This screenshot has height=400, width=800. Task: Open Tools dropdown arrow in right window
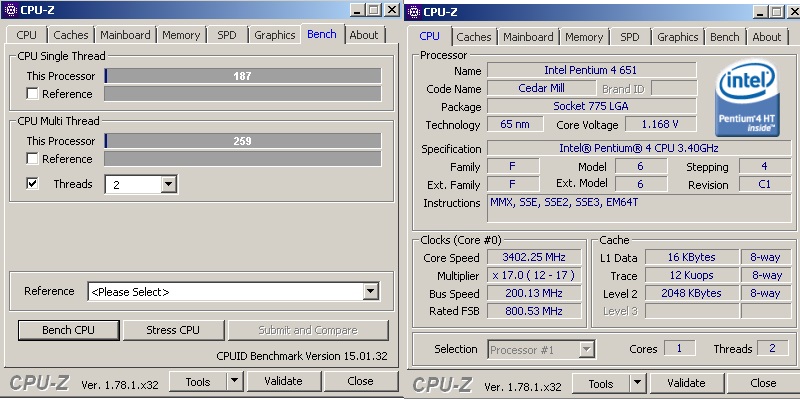638,383
